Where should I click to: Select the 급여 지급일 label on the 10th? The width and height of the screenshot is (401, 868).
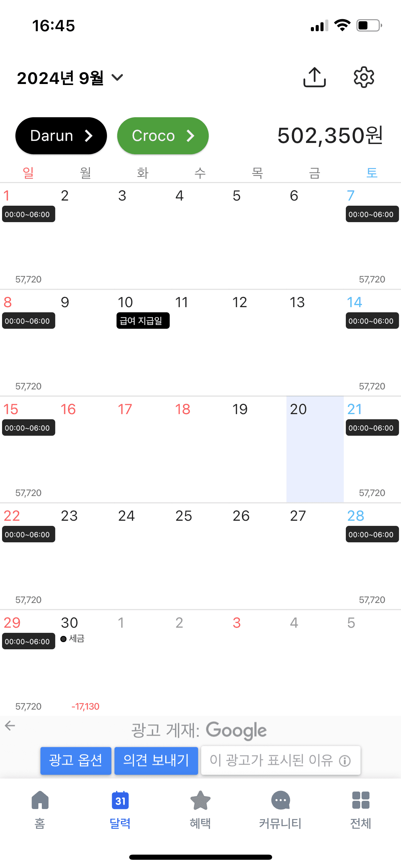click(143, 321)
